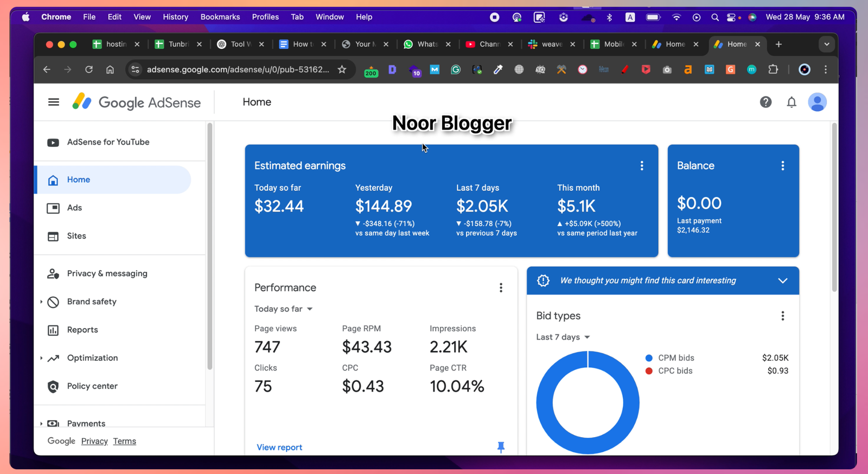Image resolution: width=868 pixels, height=474 pixels.
Task: Switch to the WhatsApp tab
Action: coord(427,44)
